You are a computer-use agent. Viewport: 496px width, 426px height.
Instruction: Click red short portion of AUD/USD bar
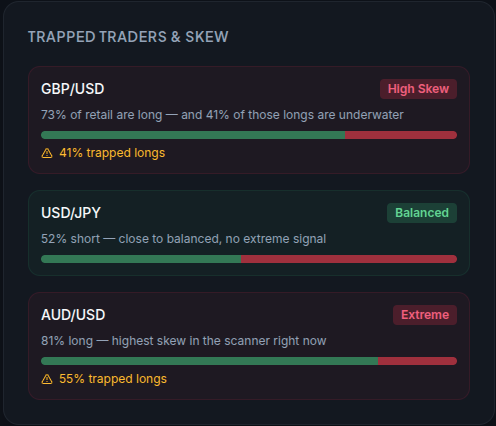(417, 361)
